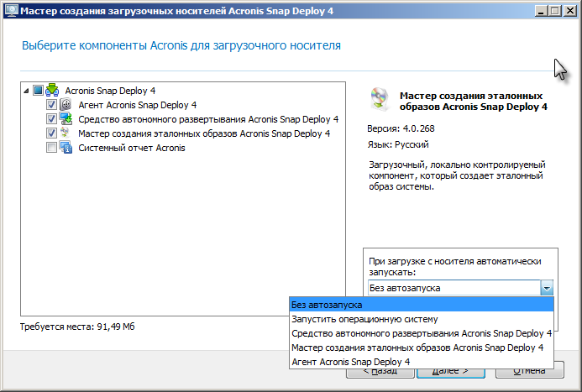Screen dimensions: 582x392
Task: Uncheck Мастер создания эталонных образов checkbox
Action: tap(51, 133)
